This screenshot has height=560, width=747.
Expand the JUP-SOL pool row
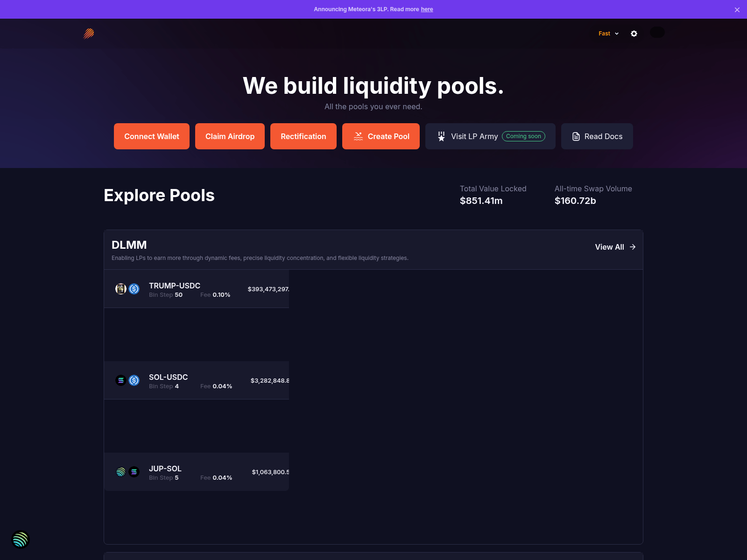click(196, 472)
